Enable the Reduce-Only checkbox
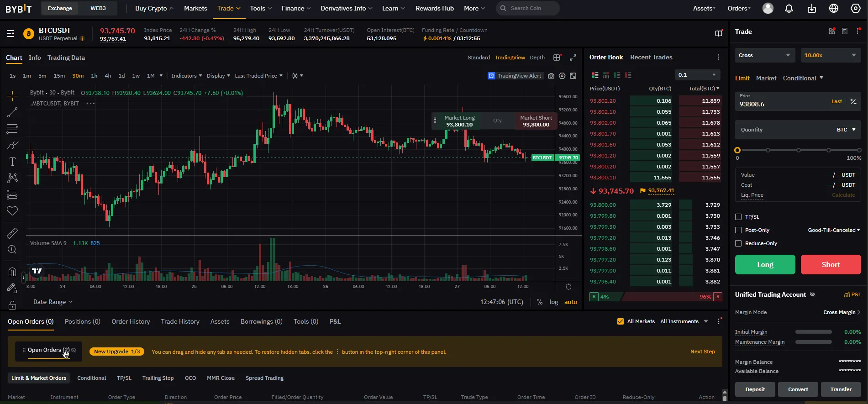 click(738, 243)
